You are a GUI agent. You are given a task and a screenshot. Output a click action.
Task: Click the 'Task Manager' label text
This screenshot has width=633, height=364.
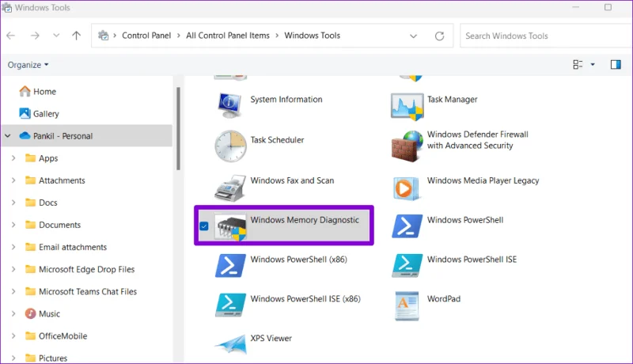452,99
